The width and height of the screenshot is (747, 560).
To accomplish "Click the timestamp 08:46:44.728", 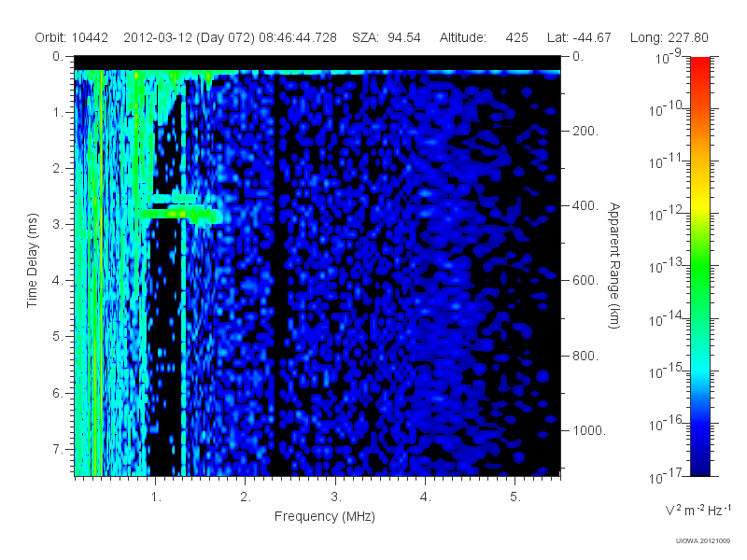I will point(298,37).
